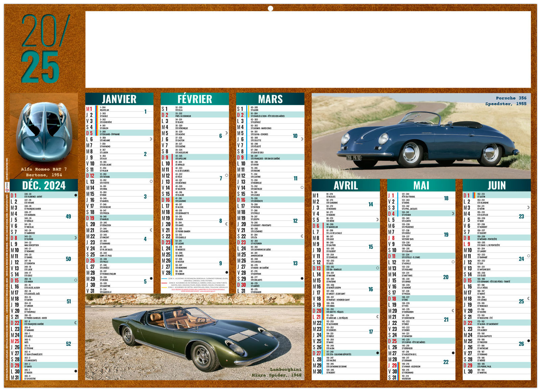Click the first quarter moon on December 8

[x=76, y=238]
